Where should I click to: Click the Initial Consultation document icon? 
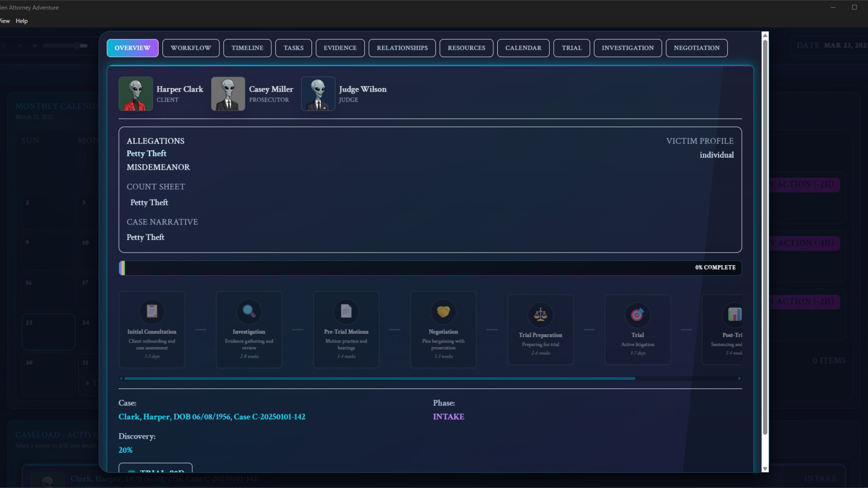click(152, 312)
